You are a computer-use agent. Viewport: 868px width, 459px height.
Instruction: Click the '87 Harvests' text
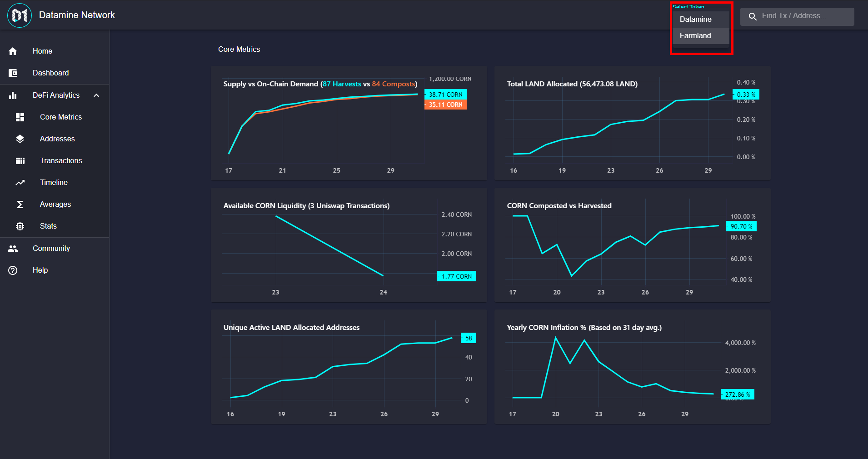(342, 84)
